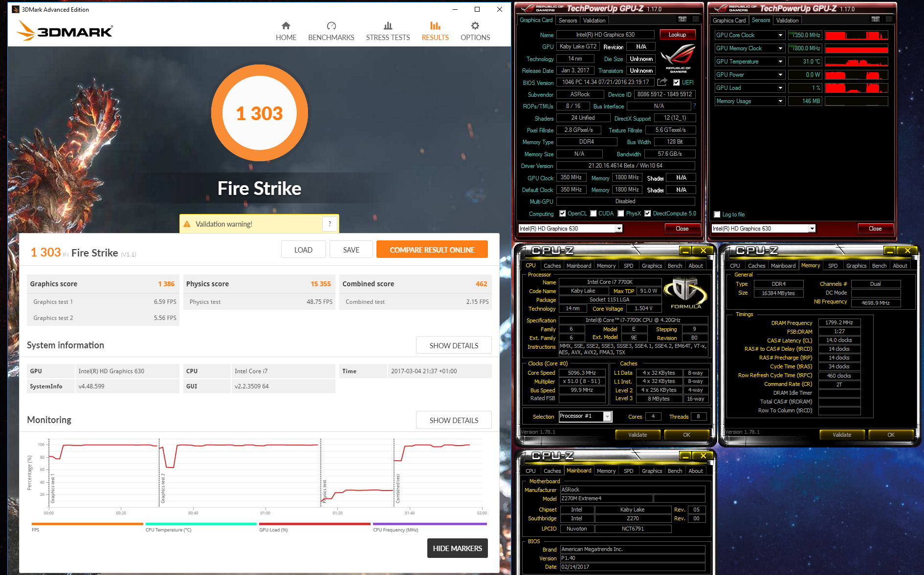Viewport: 924px width, 575px height.
Task: Click the FPS orange legend bar
Action: (87, 524)
